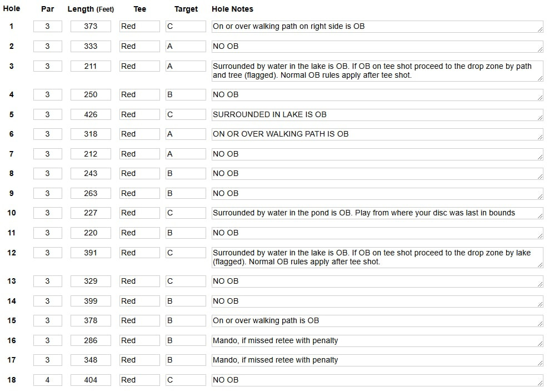Select the Length field showing 373
Image resolution: width=549 pixels, height=392 pixels.
click(x=91, y=26)
